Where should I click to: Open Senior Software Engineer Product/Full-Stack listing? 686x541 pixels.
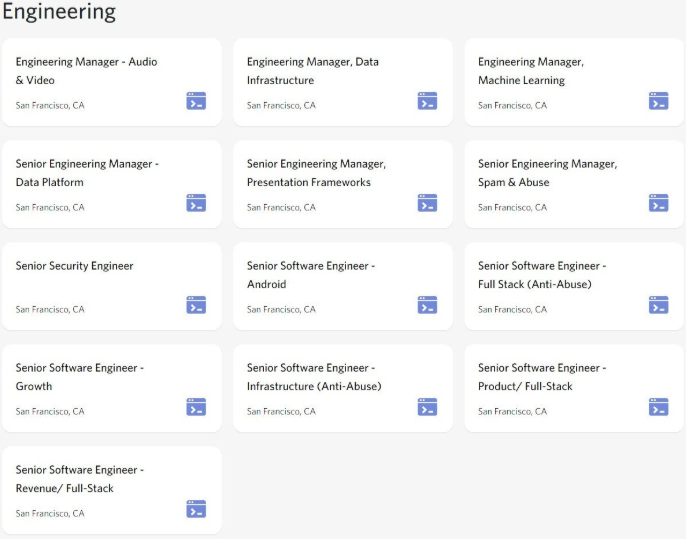click(x=542, y=377)
